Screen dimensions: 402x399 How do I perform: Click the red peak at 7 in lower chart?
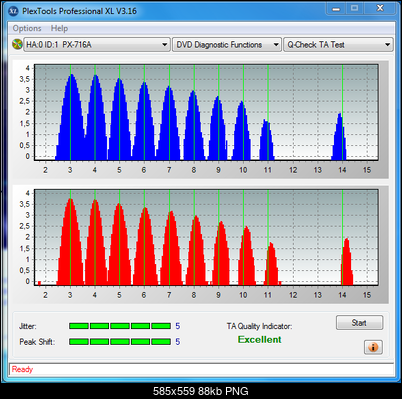(x=171, y=248)
